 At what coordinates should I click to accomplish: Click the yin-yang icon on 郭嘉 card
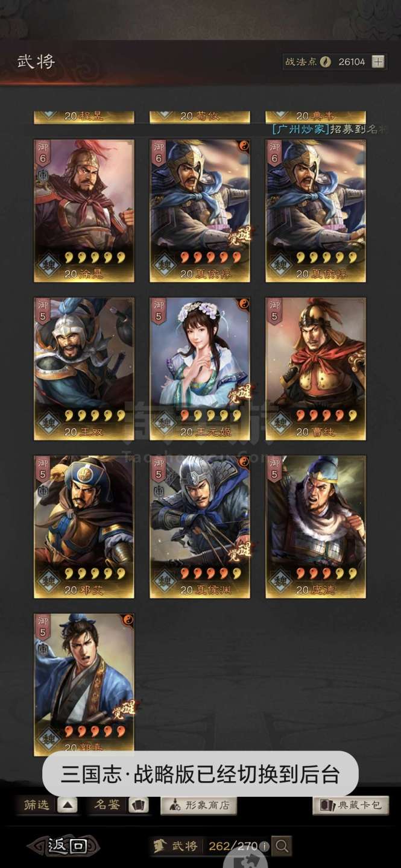click(127, 620)
